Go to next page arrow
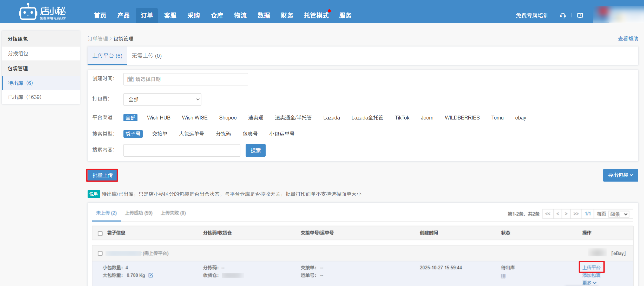Viewport: 644px width, 286px height. [x=566, y=214]
